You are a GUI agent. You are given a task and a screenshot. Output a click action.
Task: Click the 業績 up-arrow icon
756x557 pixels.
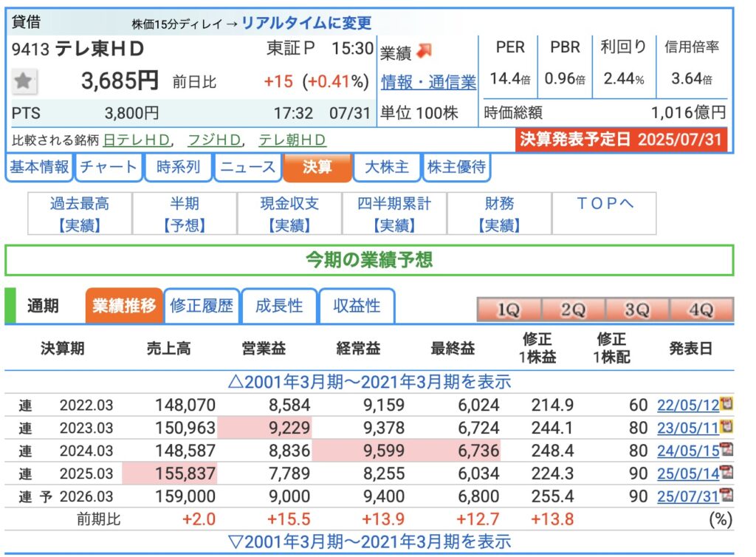pyautogui.click(x=424, y=51)
